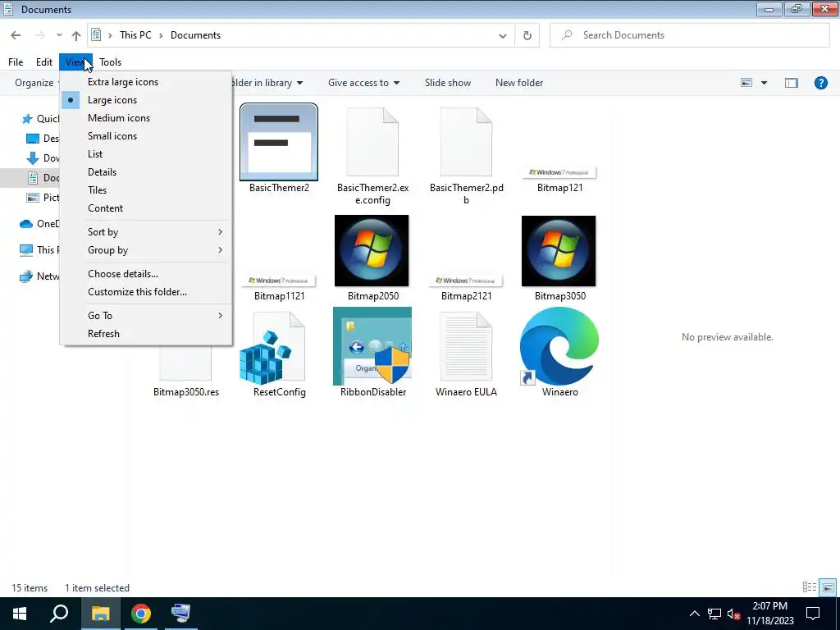Go up one folder level
The image size is (840, 630).
76,35
